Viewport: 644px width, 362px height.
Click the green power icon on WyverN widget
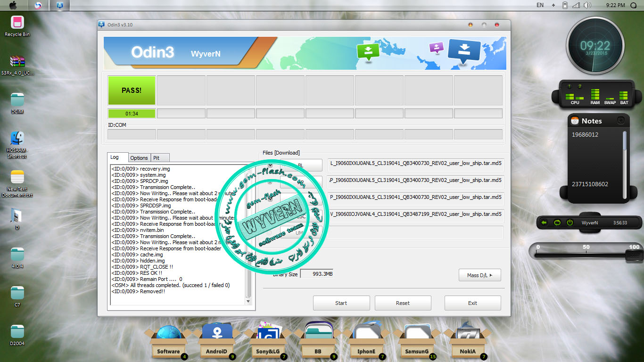[x=570, y=222]
